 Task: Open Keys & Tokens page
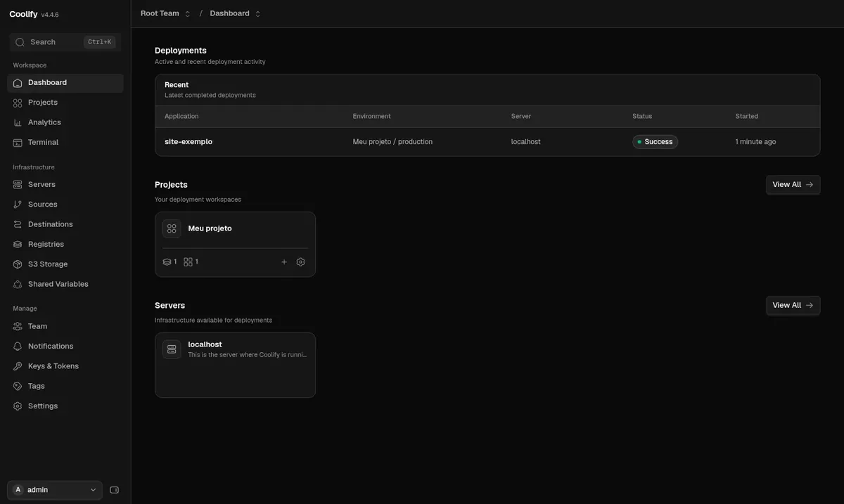click(65, 366)
